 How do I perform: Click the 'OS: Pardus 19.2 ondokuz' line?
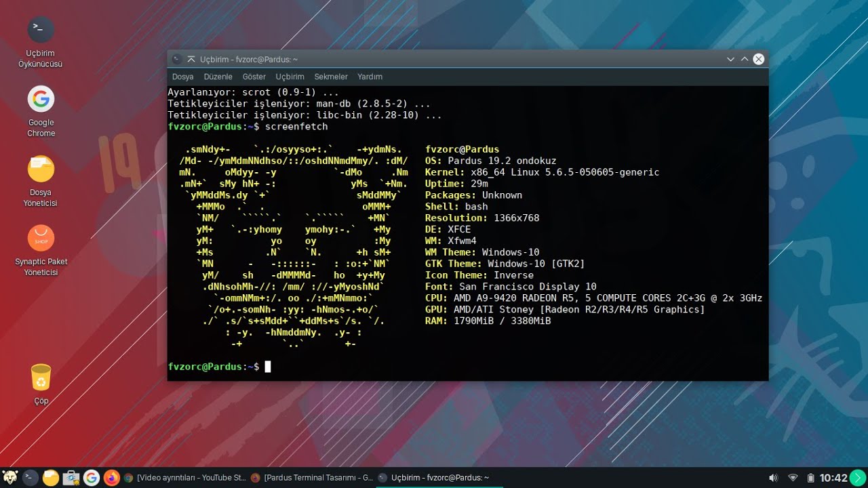[x=490, y=161]
